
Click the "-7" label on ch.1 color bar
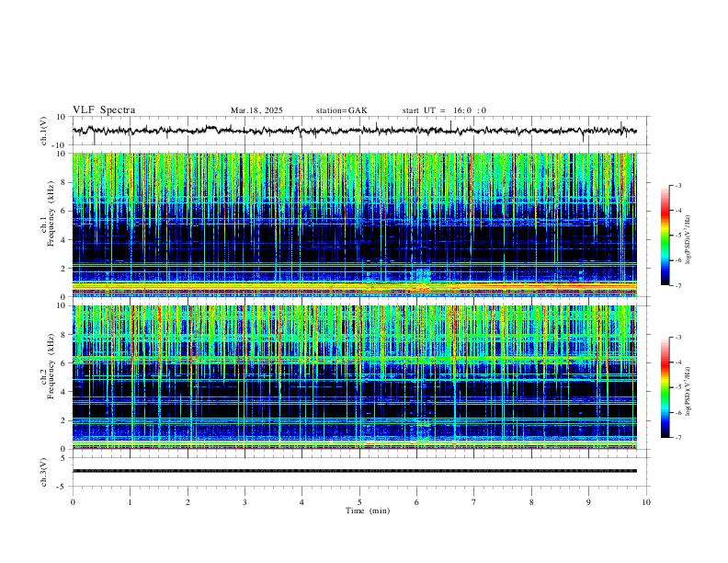coord(677,285)
